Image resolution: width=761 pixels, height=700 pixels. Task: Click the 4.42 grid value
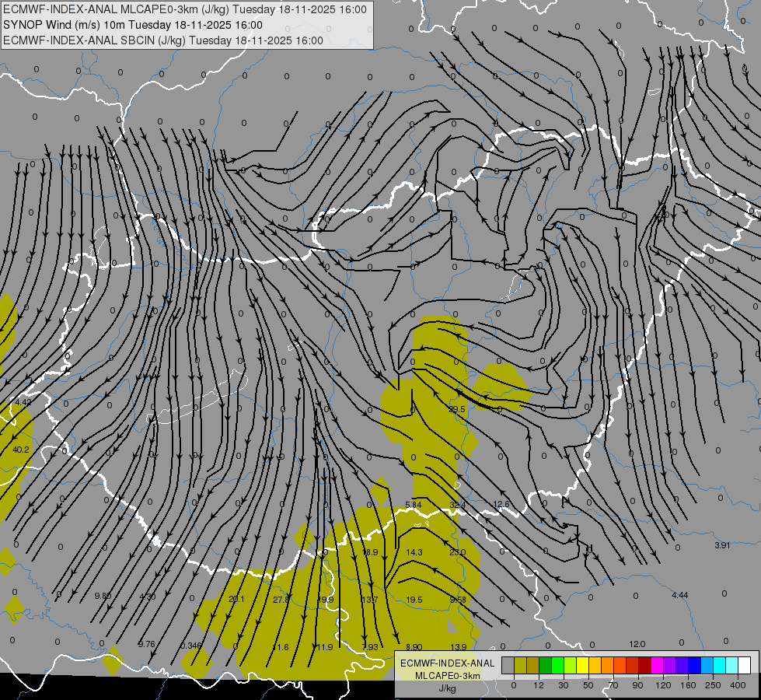click(23, 402)
